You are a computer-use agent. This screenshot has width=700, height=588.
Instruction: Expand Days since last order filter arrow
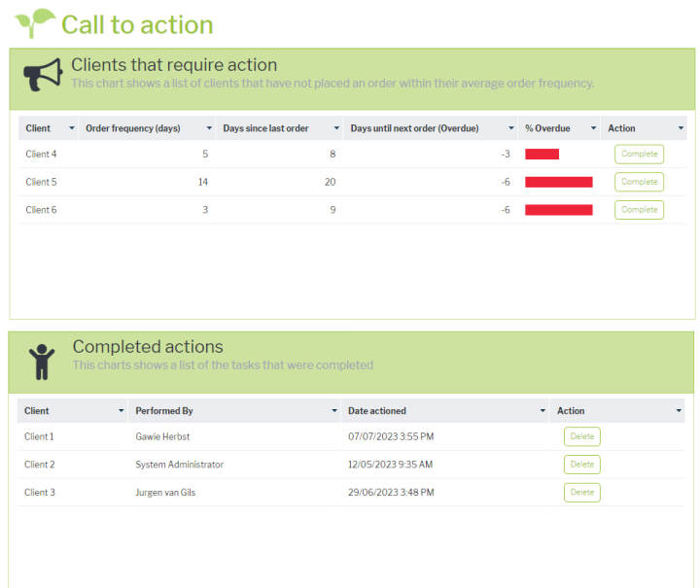click(336, 128)
